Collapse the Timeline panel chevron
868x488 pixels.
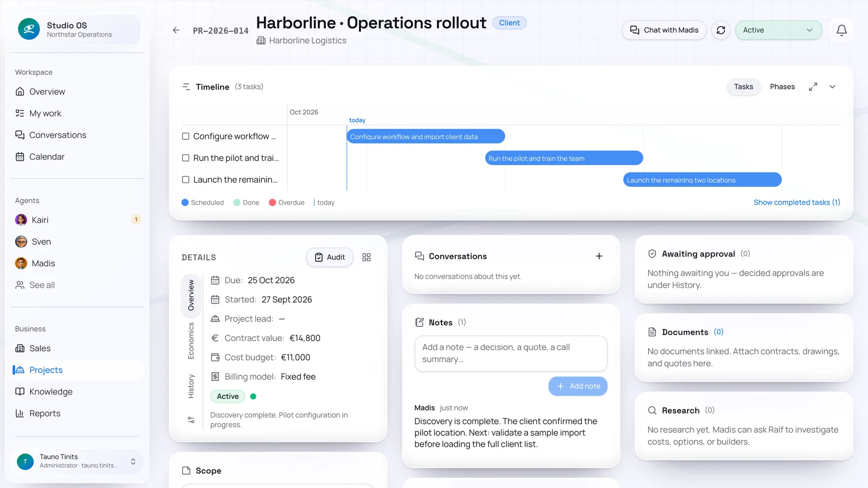(832, 87)
